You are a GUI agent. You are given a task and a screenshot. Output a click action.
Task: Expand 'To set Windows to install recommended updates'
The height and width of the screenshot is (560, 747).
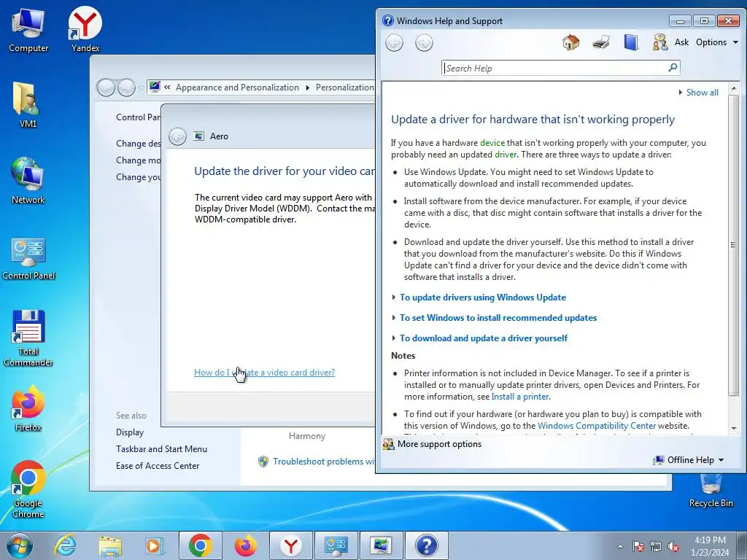[498, 318]
